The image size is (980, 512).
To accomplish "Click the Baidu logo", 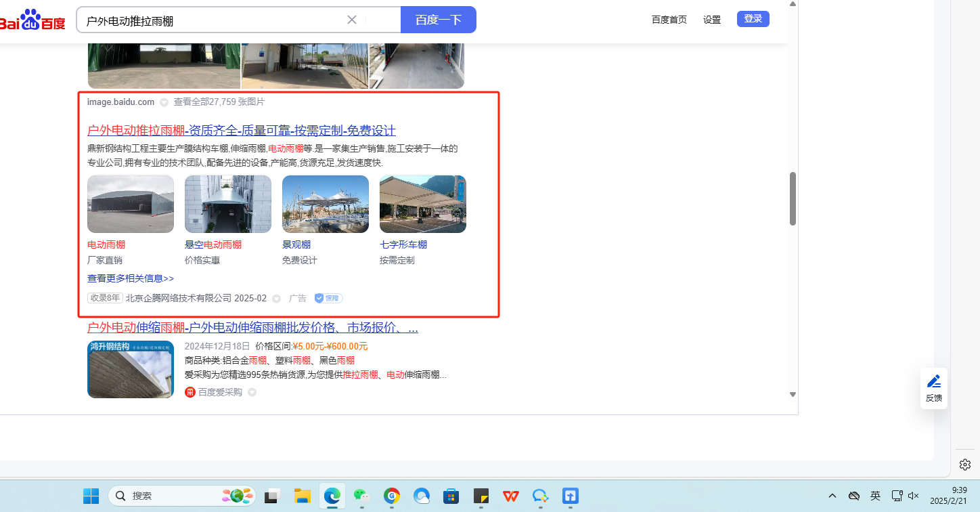I will coord(32,20).
